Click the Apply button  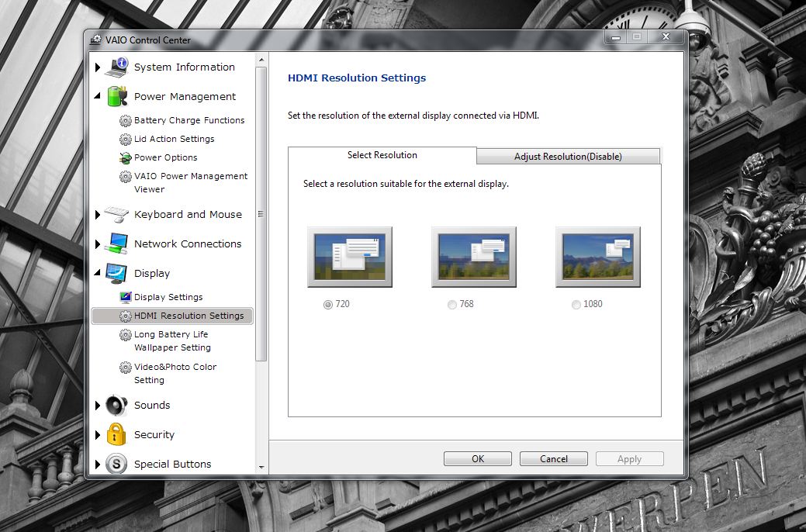pyautogui.click(x=630, y=458)
